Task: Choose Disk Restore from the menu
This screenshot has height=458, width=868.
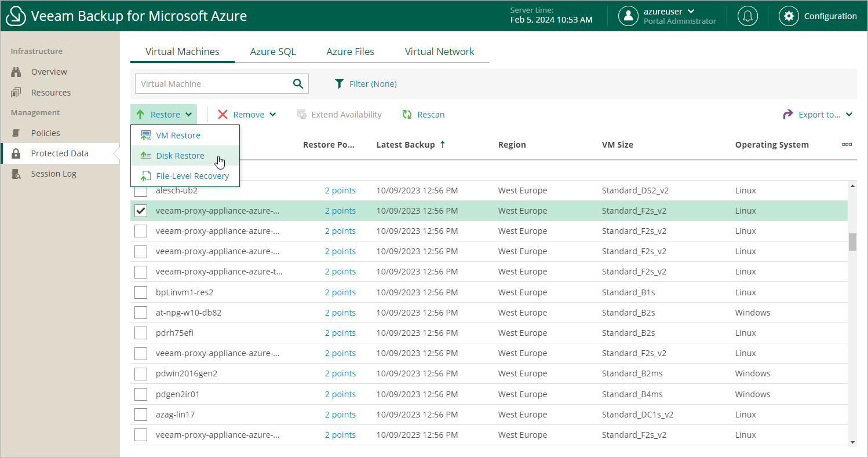Action: pyautogui.click(x=185, y=156)
